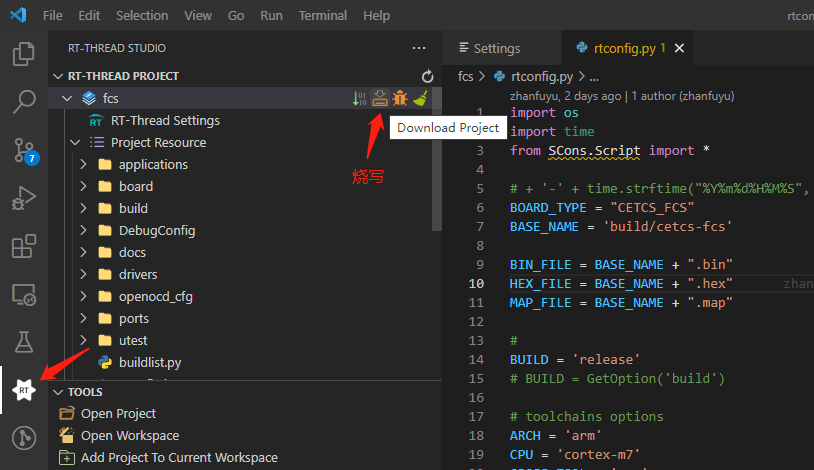Open the Git graph activity icon

click(x=23, y=438)
